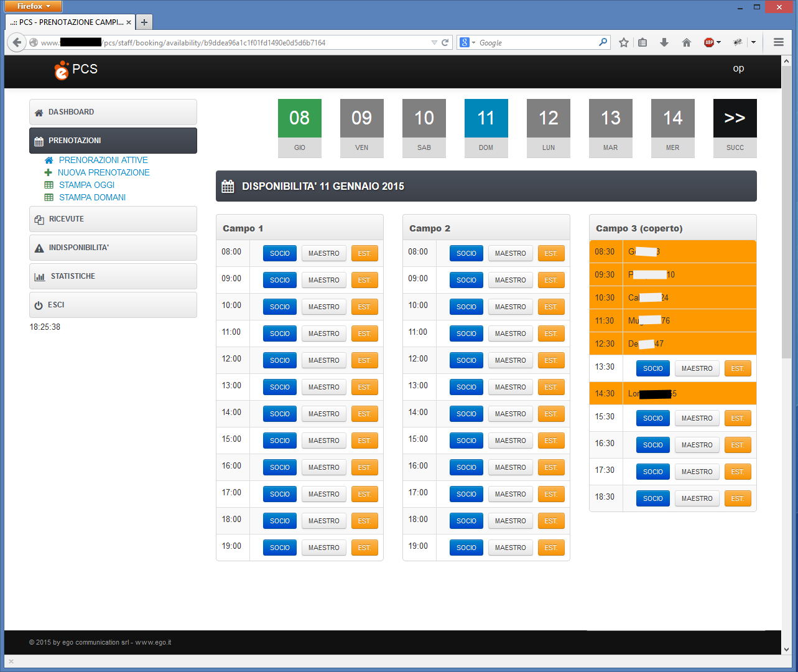Click Stampa Oggi link
This screenshot has height=672, width=798.
click(x=86, y=185)
